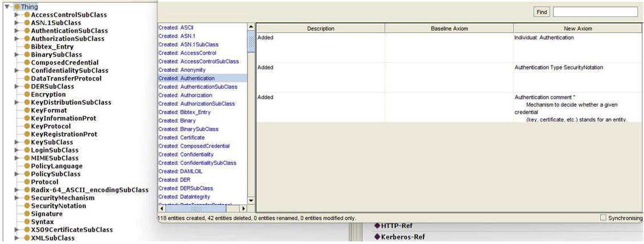The height and width of the screenshot is (244, 644).
Task: Open the Created: Authorization entry
Action: click(185, 95)
